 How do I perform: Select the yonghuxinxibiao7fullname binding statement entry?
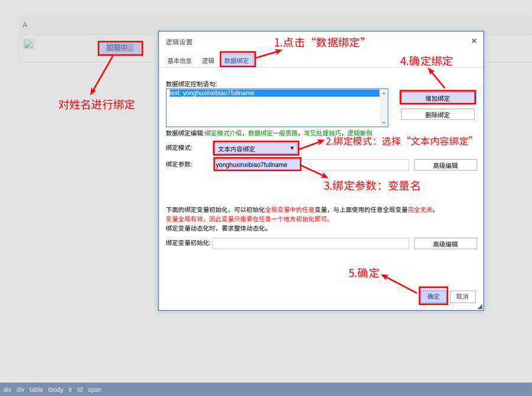[274, 93]
